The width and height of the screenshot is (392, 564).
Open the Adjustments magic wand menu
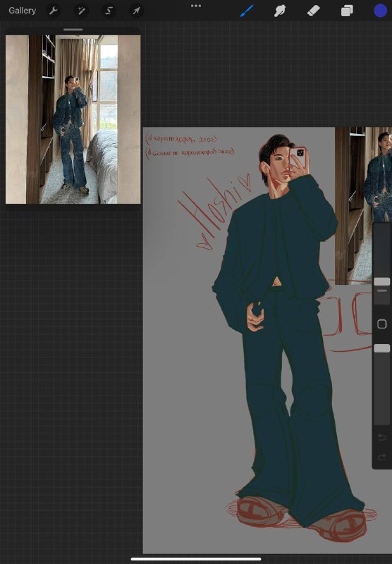tap(81, 11)
